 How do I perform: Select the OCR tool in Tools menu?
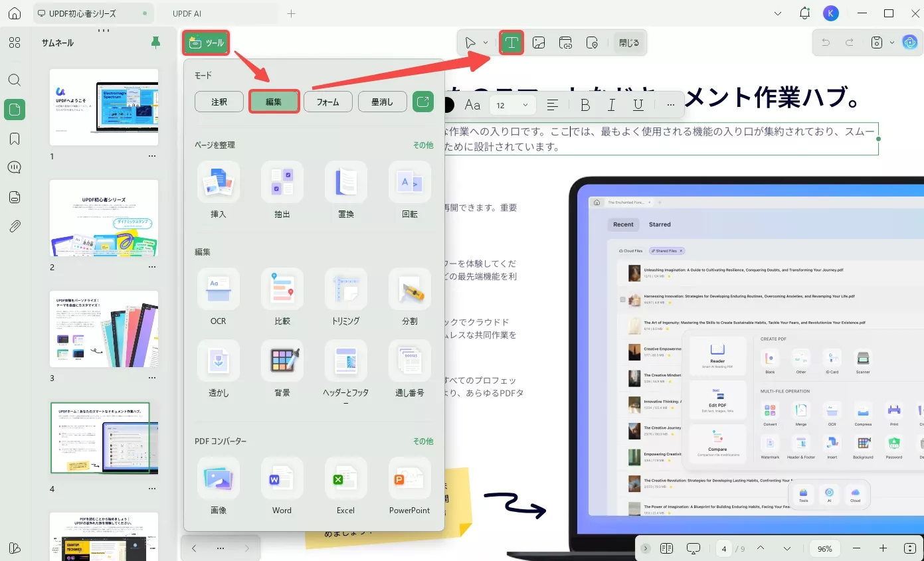click(218, 297)
